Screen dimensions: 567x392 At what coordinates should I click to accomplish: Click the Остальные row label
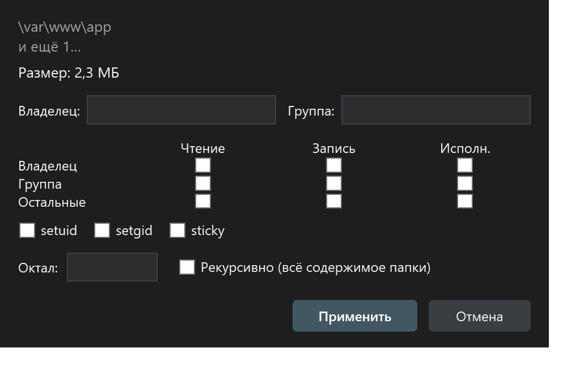[x=52, y=202]
